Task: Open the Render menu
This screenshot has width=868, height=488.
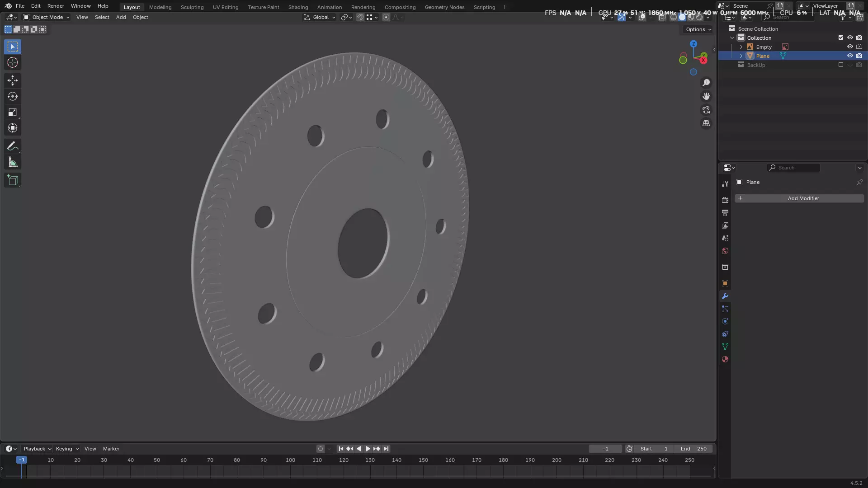Action: coord(56,6)
